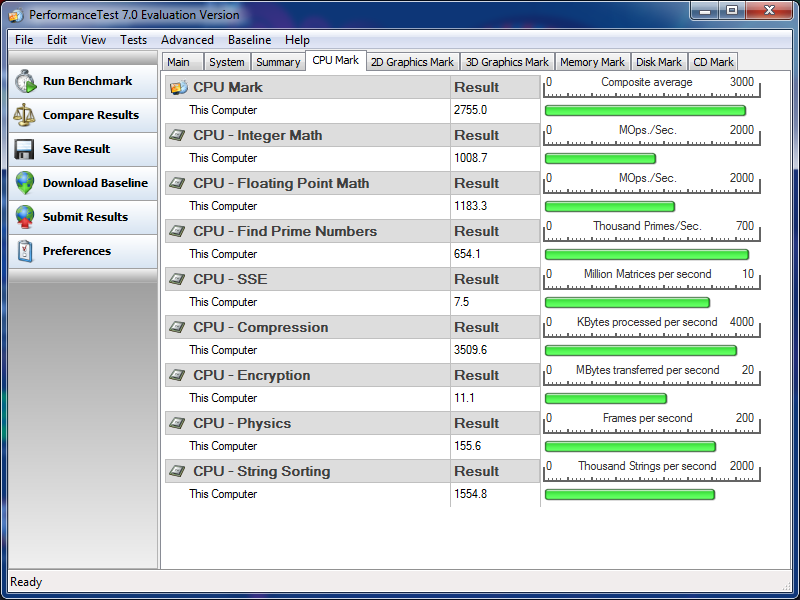Screen dimensions: 800x600
Task: Switch to the Memory Mark tab
Action: [x=592, y=62]
